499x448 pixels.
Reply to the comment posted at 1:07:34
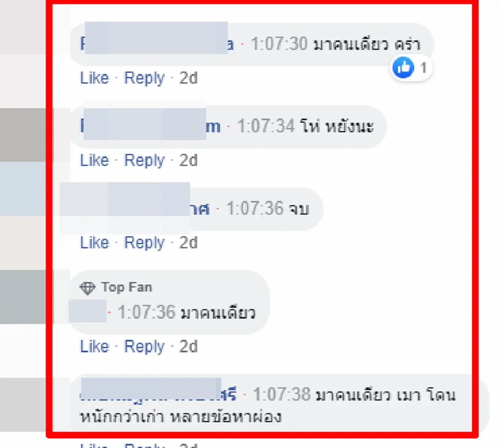point(145,160)
